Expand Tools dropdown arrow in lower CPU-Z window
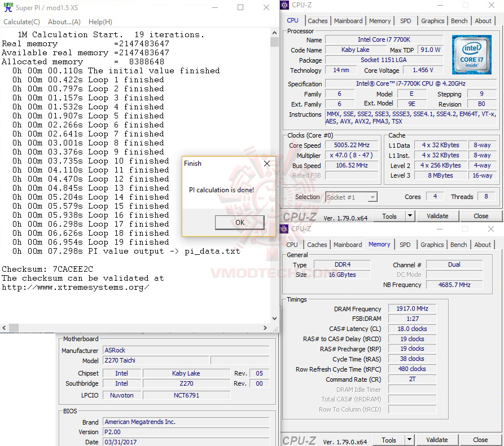Viewport: 504px width, 446px height. click(410, 440)
